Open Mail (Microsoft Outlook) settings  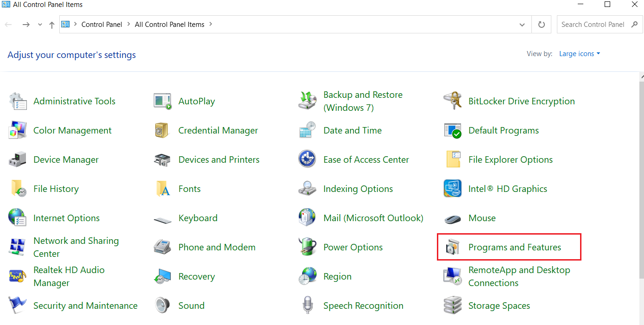click(x=373, y=217)
